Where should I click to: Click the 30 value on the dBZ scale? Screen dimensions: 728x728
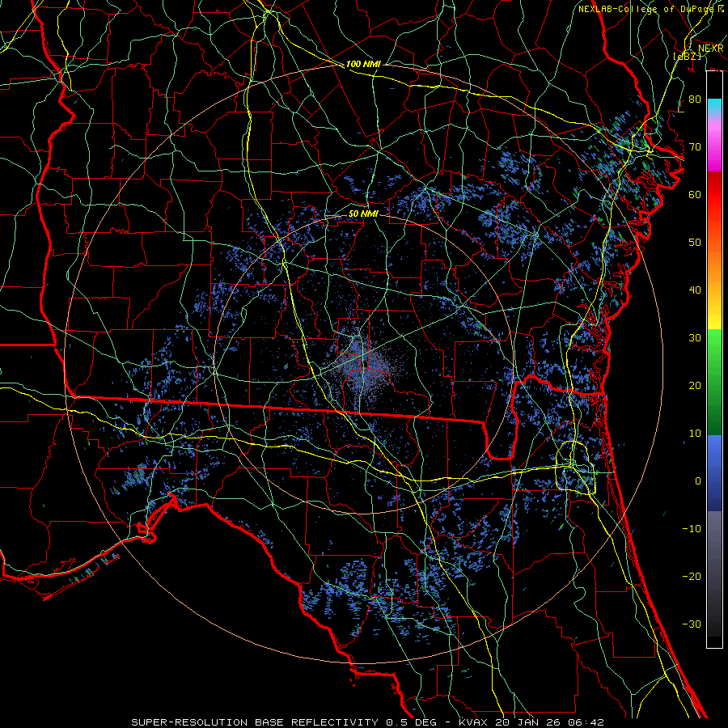695,338
